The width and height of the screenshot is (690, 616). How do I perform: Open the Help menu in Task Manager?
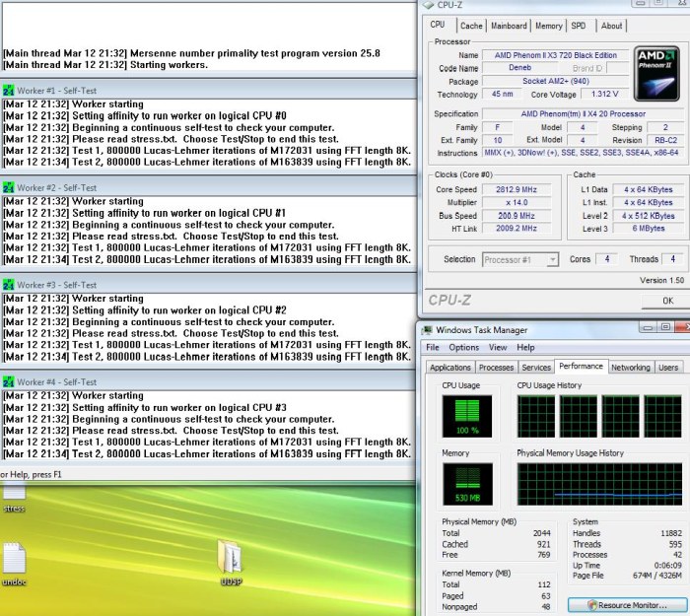point(525,348)
